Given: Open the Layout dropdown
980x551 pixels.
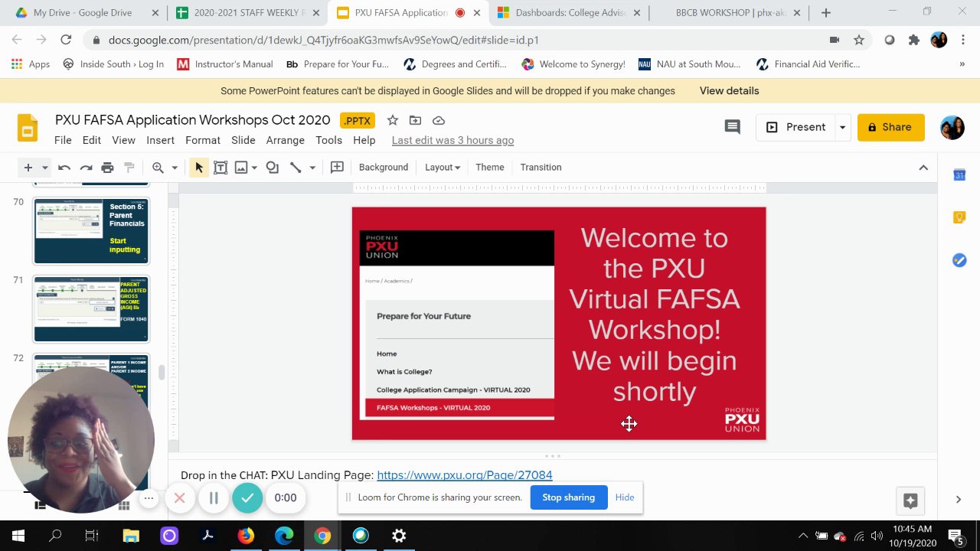Looking at the screenshot, I should (443, 168).
